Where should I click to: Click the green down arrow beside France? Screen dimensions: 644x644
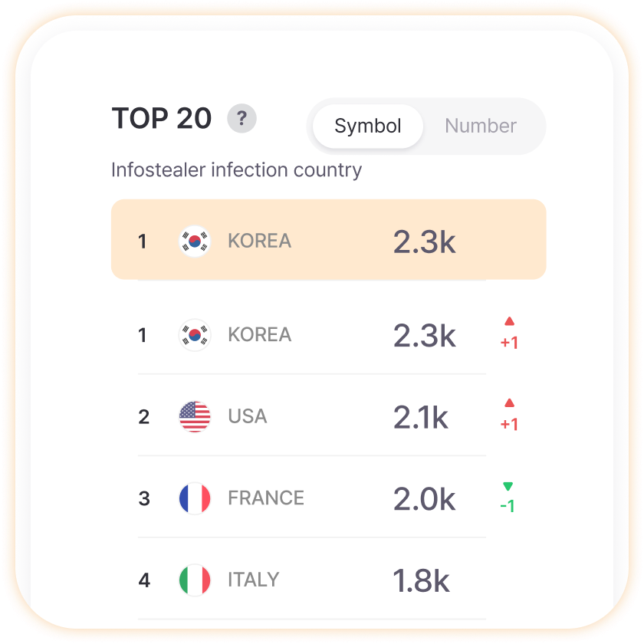tap(508, 486)
